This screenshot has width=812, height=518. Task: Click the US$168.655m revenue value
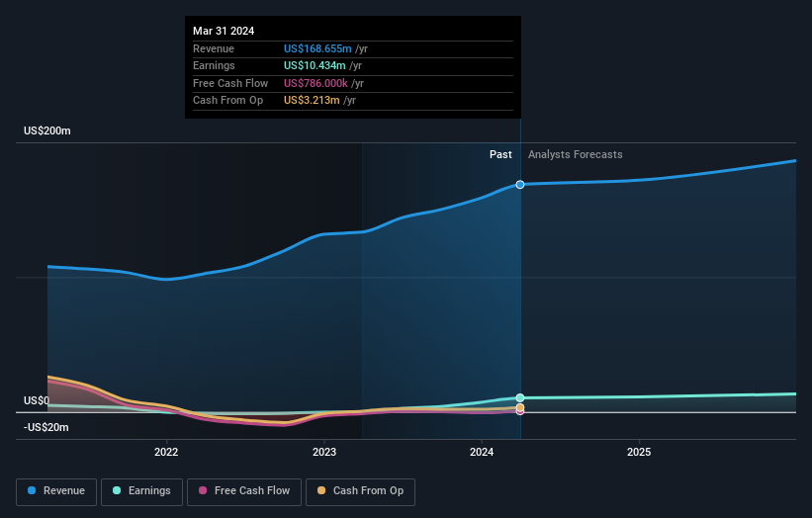(x=317, y=48)
